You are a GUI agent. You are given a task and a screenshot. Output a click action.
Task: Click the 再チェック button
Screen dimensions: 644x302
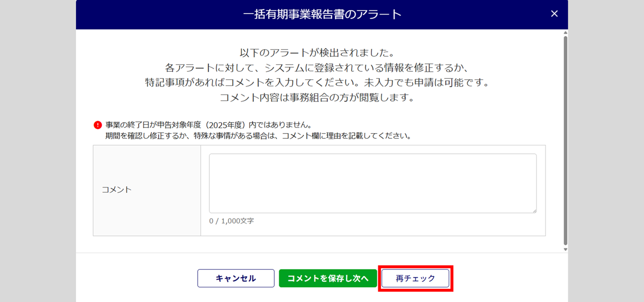coord(416,278)
